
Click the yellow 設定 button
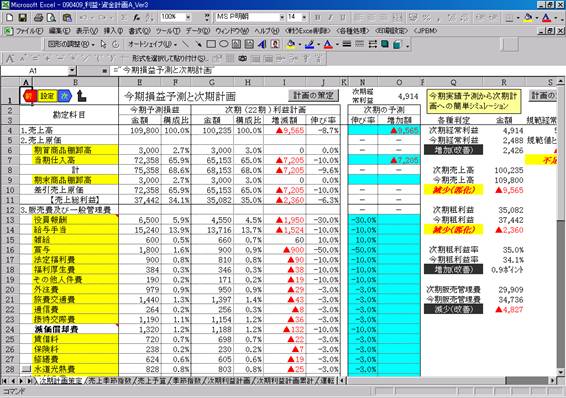(47, 96)
